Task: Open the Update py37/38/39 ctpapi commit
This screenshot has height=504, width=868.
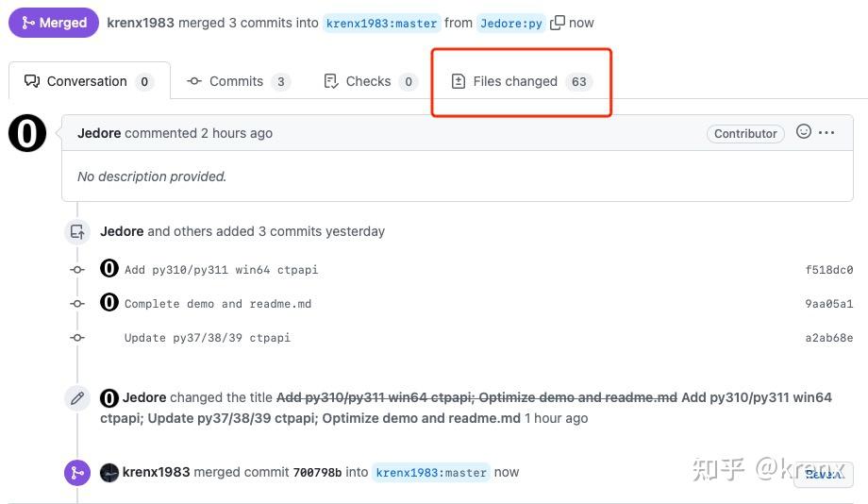Action: pyautogui.click(x=207, y=338)
